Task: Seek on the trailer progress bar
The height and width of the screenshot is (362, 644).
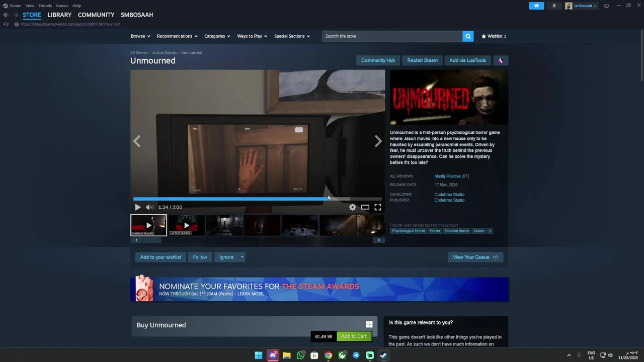Action: pyautogui.click(x=257, y=199)
